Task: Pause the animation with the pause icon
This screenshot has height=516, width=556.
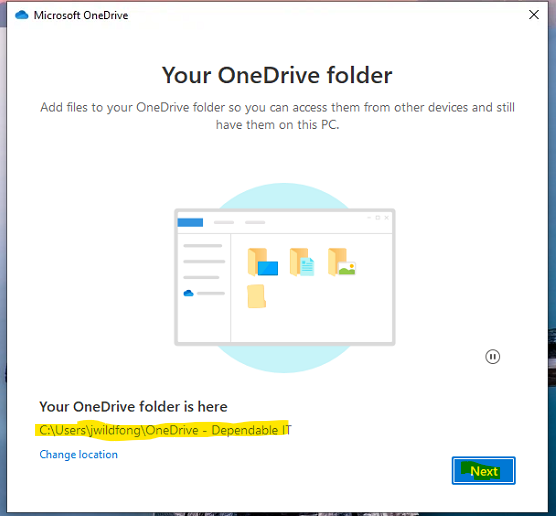Action: pos(493,356)
